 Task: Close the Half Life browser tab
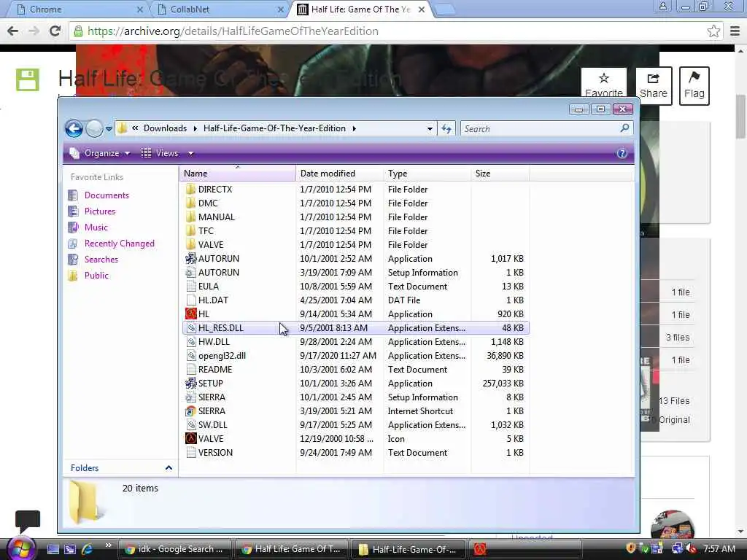click(422, 9)
